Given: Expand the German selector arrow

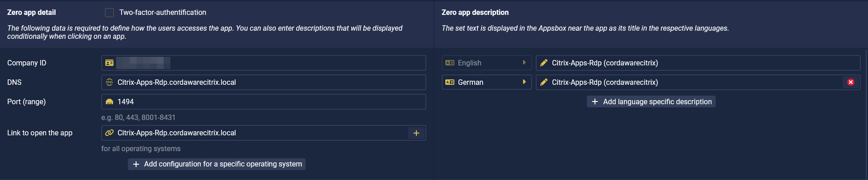Looking at the screenshot, I should click(x=524, y=82).
